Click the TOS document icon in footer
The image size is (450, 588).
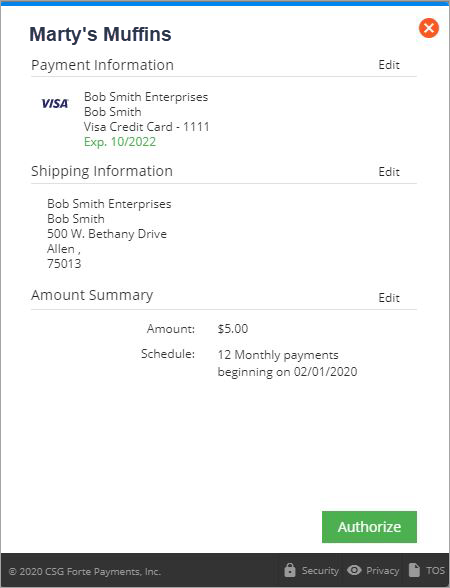coord(414,570)
